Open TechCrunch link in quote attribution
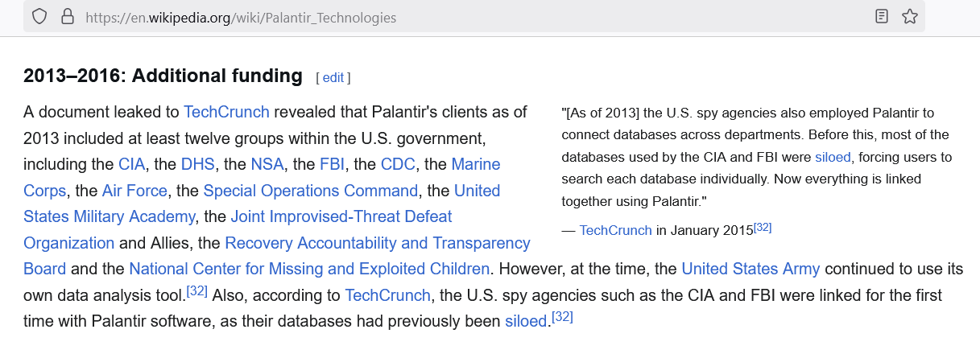980x354 pixels. [x=616, y=230]
